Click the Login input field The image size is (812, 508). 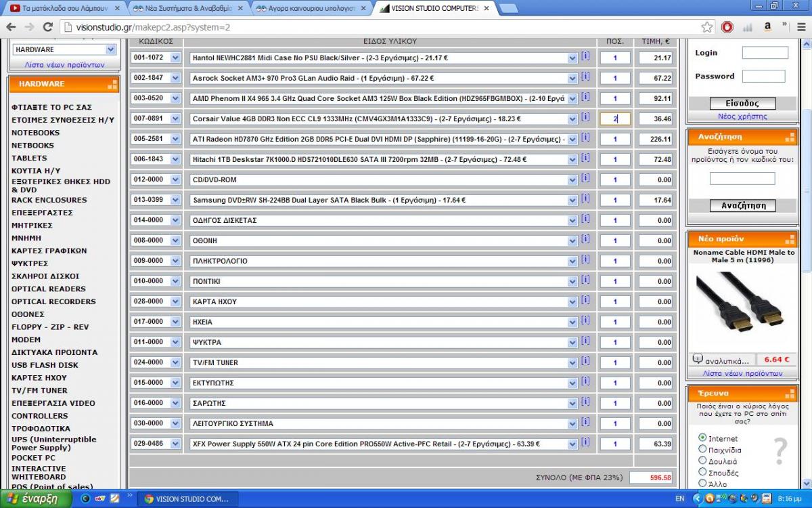(765, 53)
